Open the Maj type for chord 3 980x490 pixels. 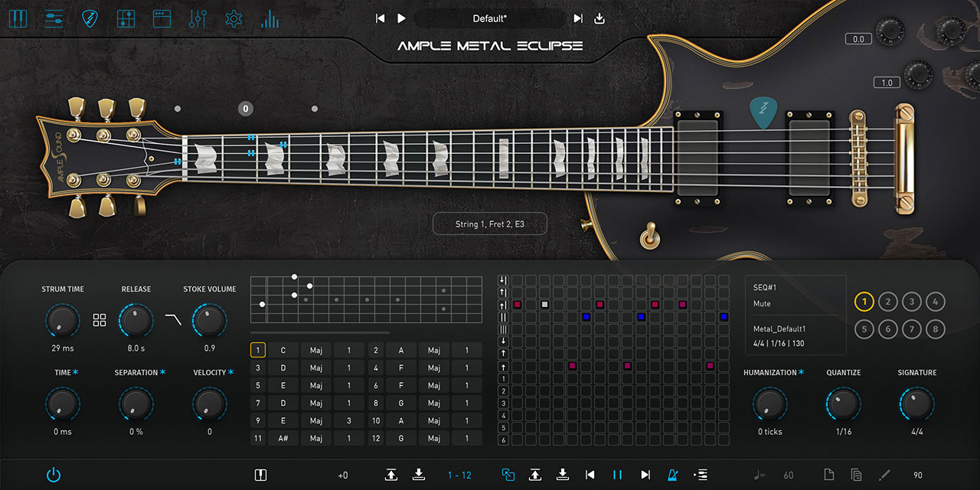[315, 368]
